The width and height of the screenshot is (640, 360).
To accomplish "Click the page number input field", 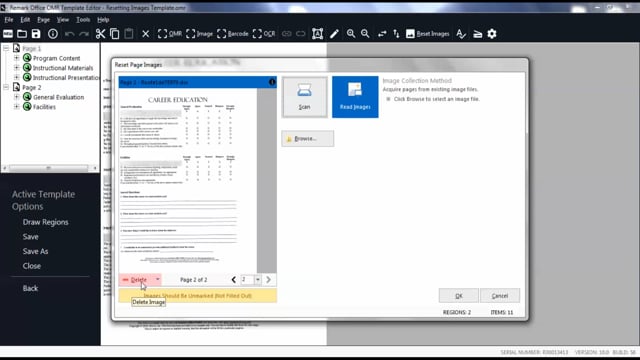I will 247,280.
